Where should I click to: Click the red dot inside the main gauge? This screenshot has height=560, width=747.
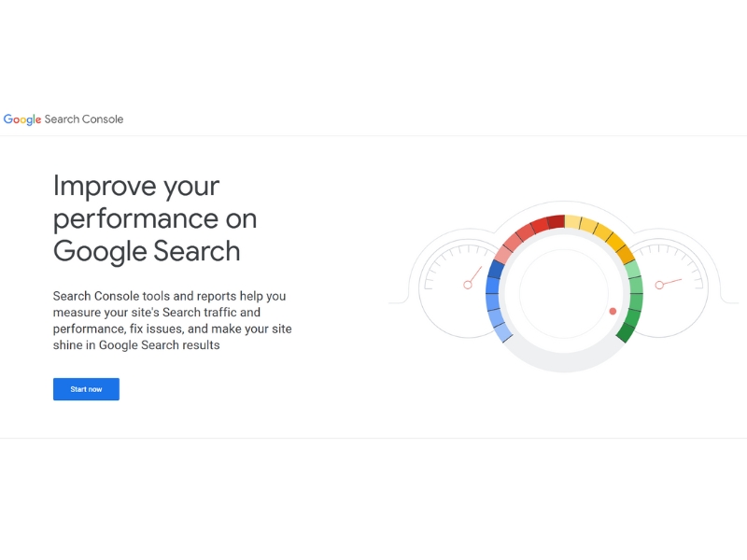pos(613,310)
